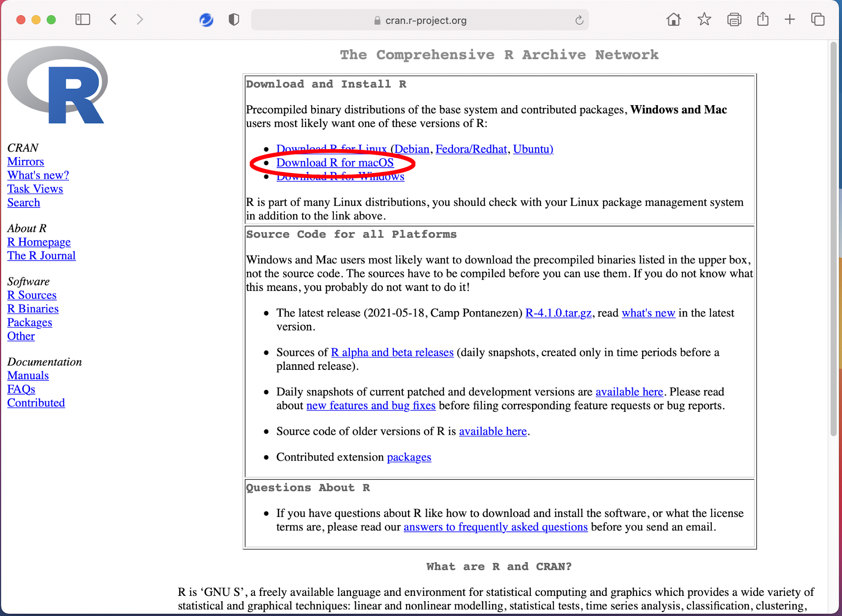This screenshot has height=616, width=842.
Task: Click the blue browser extension icon
Action: (x=206, y=20)
